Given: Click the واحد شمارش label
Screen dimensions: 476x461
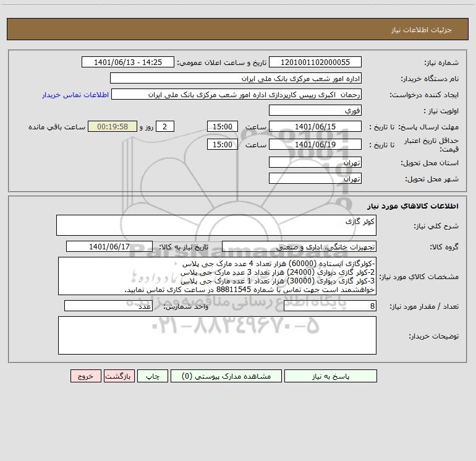Looking at the screenshot, I should point(186,307).
